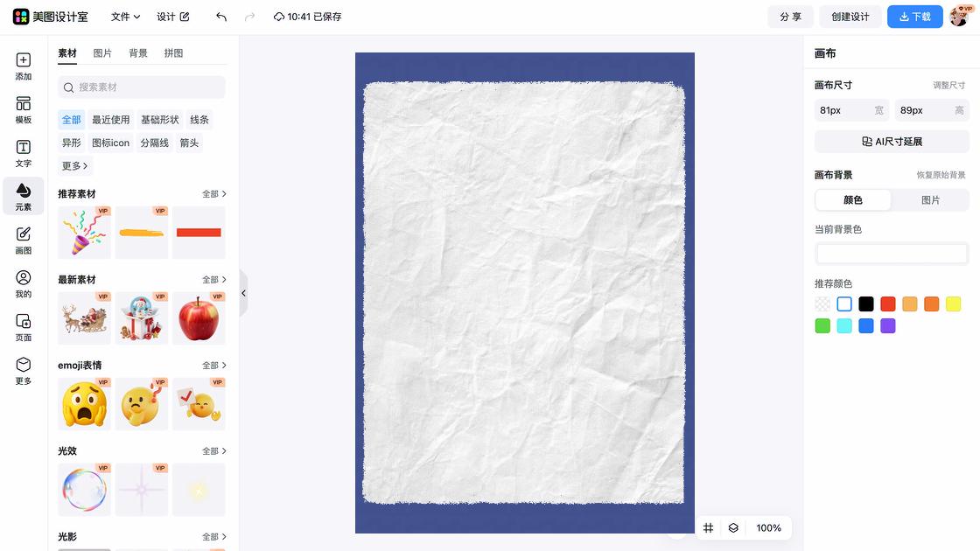Switch to the 拼图 tab
Image resolution: width=980 pixels, height=551 pixels.
tap(174, 53)
